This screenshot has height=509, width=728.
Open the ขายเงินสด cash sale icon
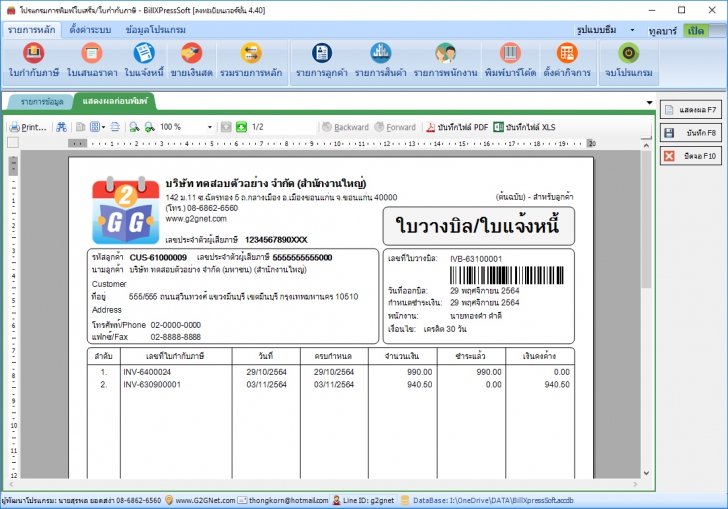pyautogui.click(x=191, y=60)
